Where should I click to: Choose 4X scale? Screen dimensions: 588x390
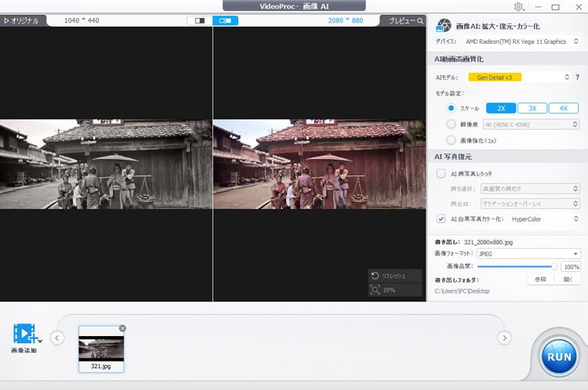(x=563, y=108)
